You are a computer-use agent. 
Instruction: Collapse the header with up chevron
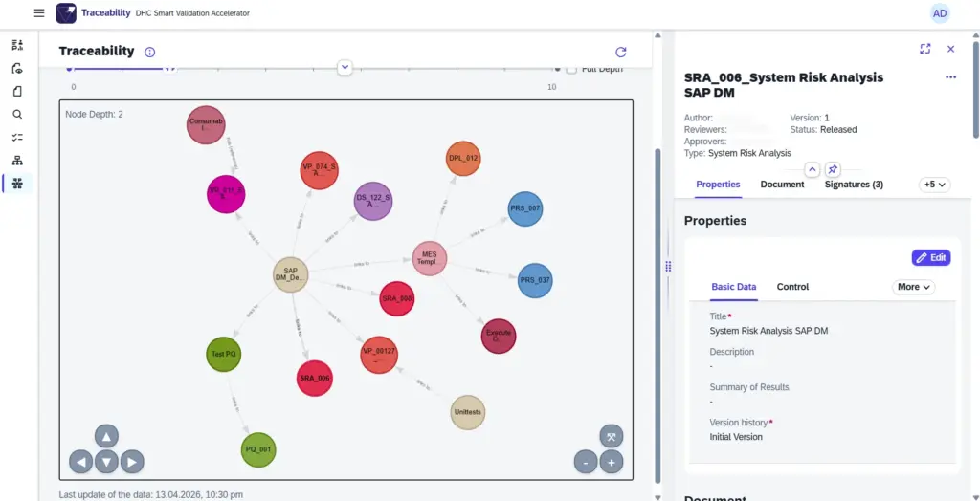pos(812,169)
